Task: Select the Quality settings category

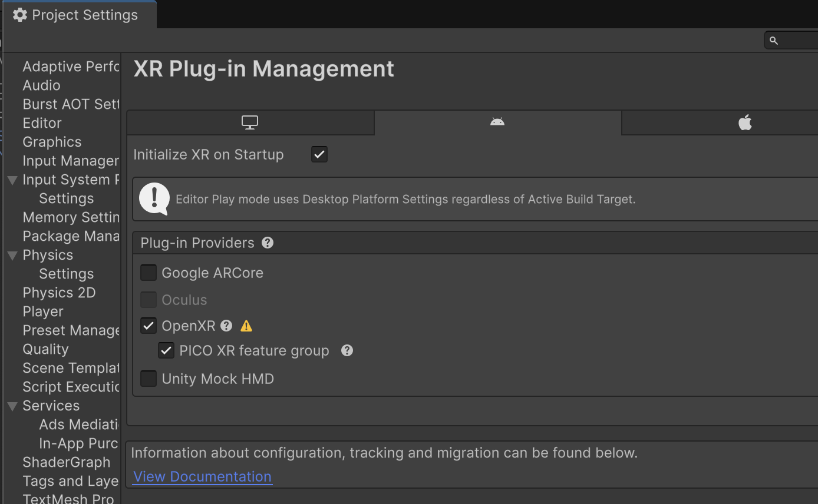Action: pos(45,349)
